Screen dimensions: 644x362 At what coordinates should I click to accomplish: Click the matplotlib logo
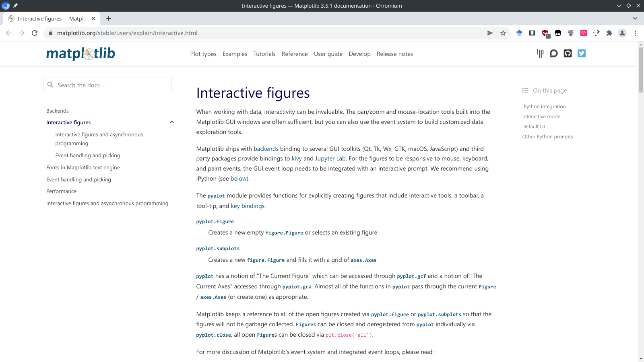click(80, 53)
